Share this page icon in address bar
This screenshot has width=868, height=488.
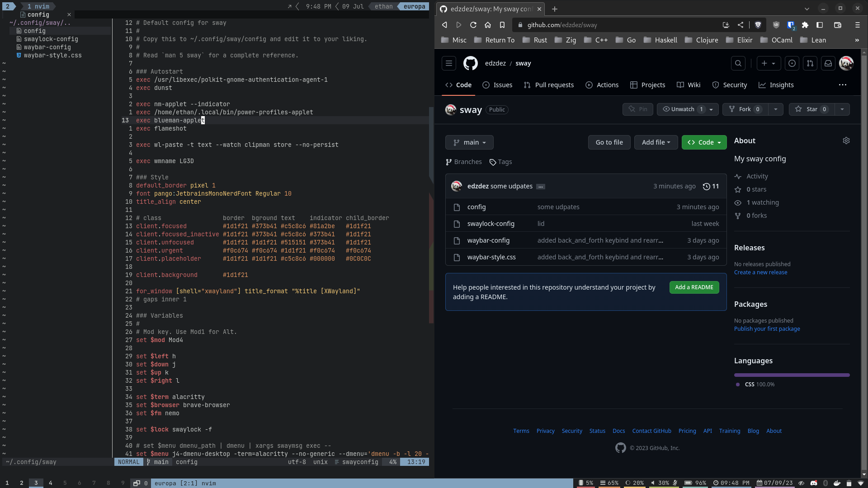tap(741, 25)
